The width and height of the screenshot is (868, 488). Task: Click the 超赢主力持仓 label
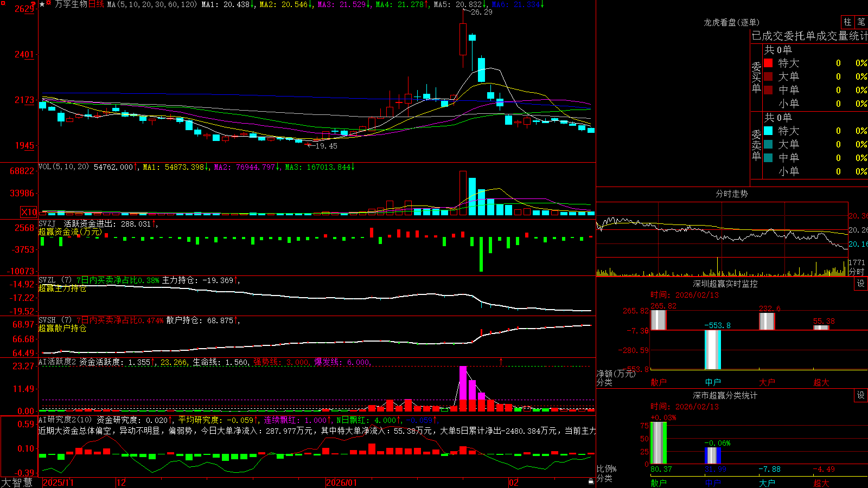point(62,288)
